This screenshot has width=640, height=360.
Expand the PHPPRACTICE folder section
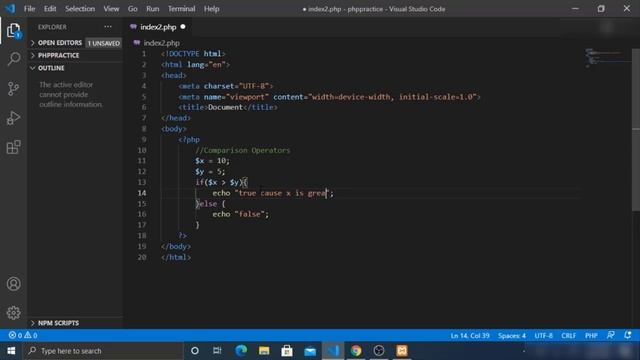[x=76, y=56]
